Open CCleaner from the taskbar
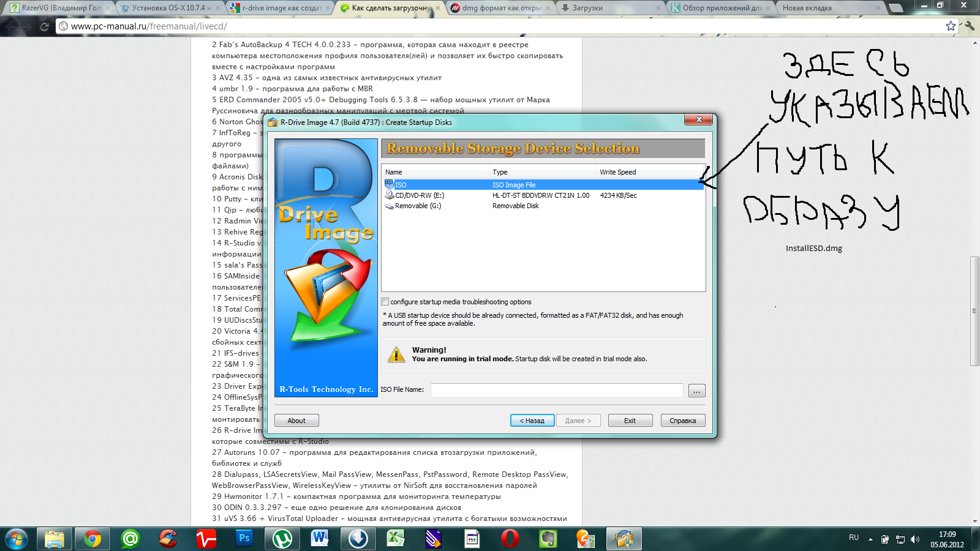980x551 pixels. 168,539
